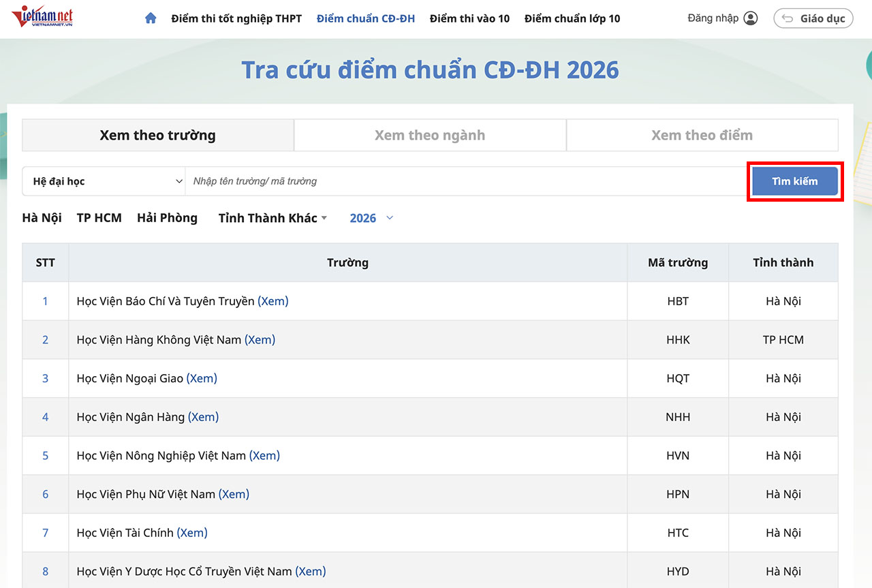Go back to Giáo dục section
Image resolution: width=872 pixels, height=588 pixels.
point(813,18)
